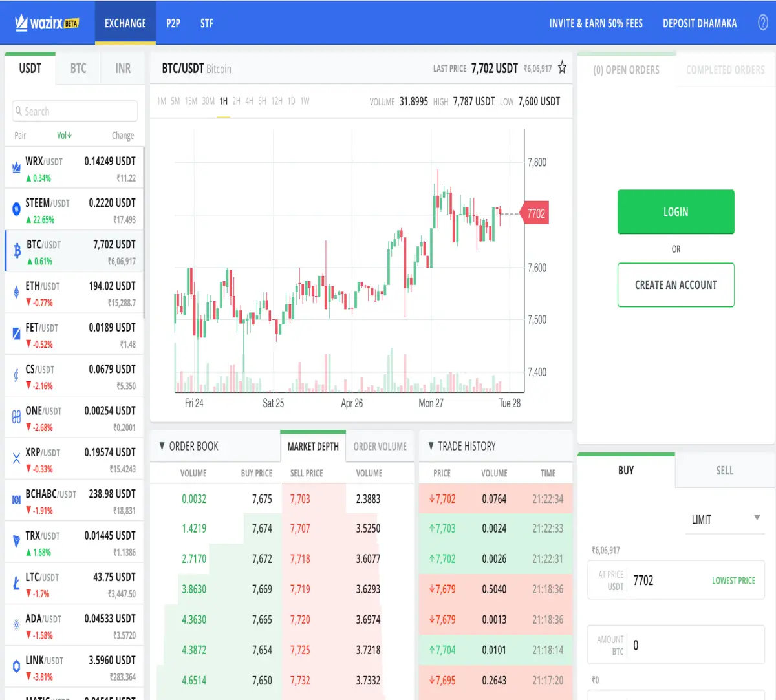Click the ONE coin icon

pos(16,418)
